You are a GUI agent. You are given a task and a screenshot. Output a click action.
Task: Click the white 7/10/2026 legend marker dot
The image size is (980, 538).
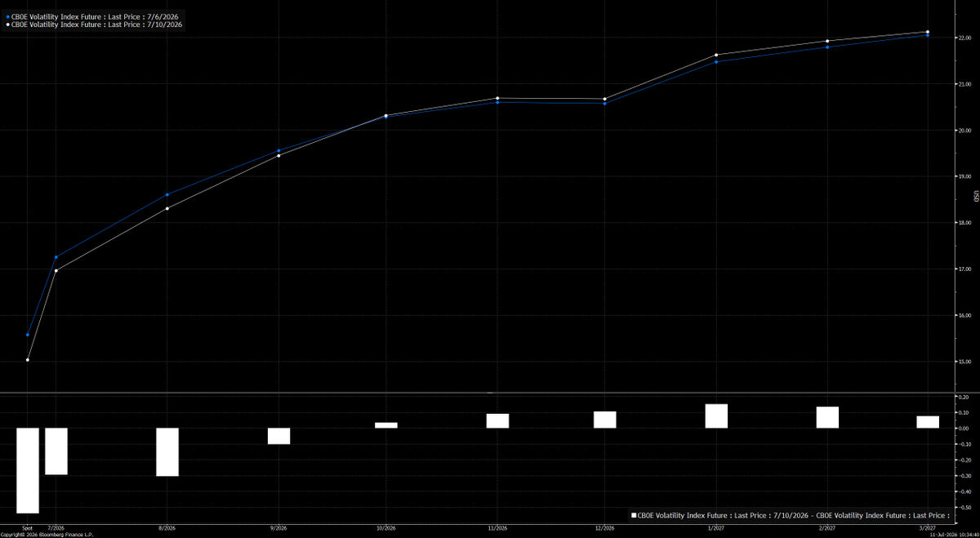tap(7, 24)
